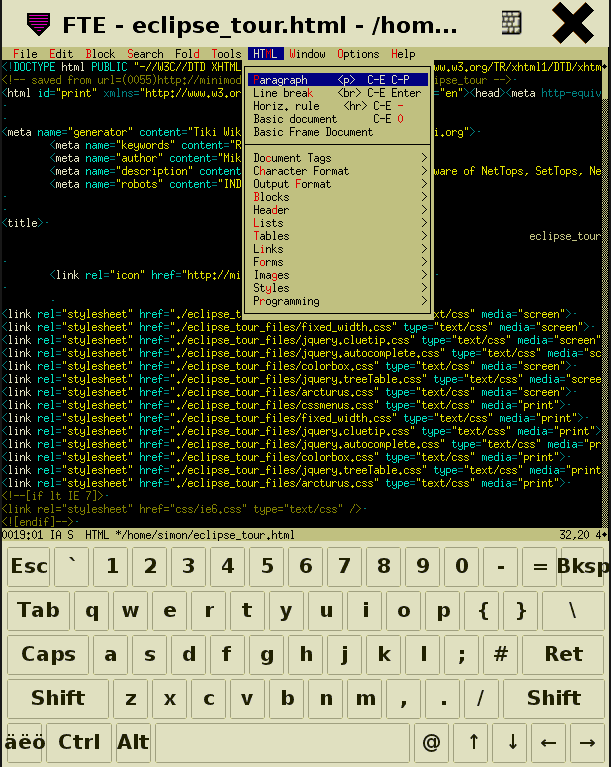Tap the } key on virtual keyboard
The width and height of the screenshot is (611, 767).
click(520, 610)
